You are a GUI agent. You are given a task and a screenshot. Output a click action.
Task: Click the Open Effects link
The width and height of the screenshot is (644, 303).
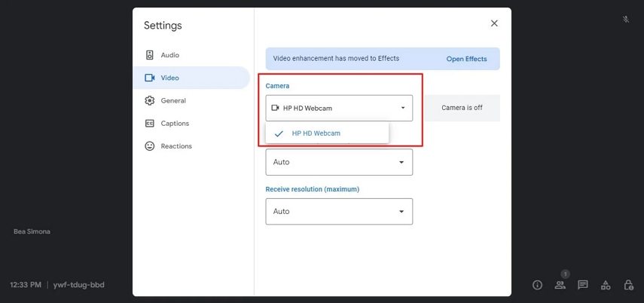466,59
